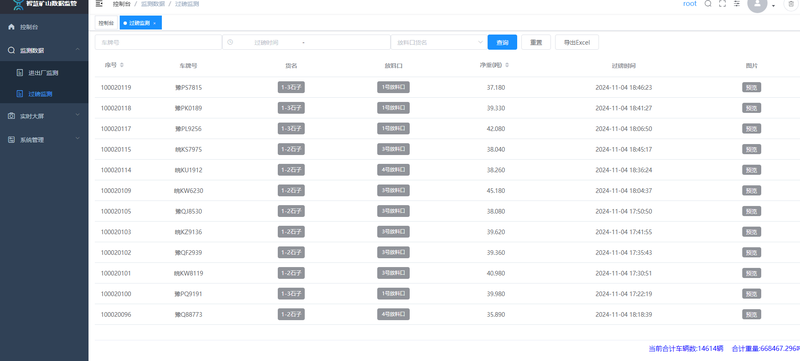800x361 pixels.
Task: Collapse the sidebar with the hamburger icon
Action: (99, 4)
